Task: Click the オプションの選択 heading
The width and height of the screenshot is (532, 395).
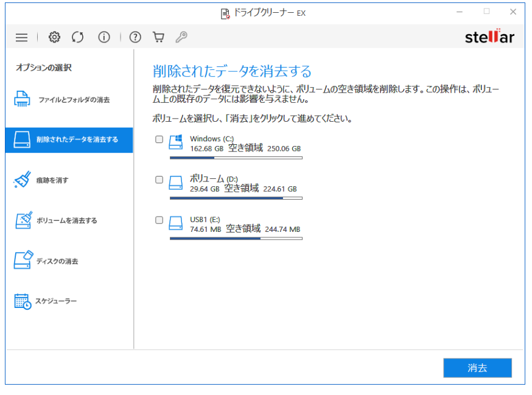Action: [44, 68]
